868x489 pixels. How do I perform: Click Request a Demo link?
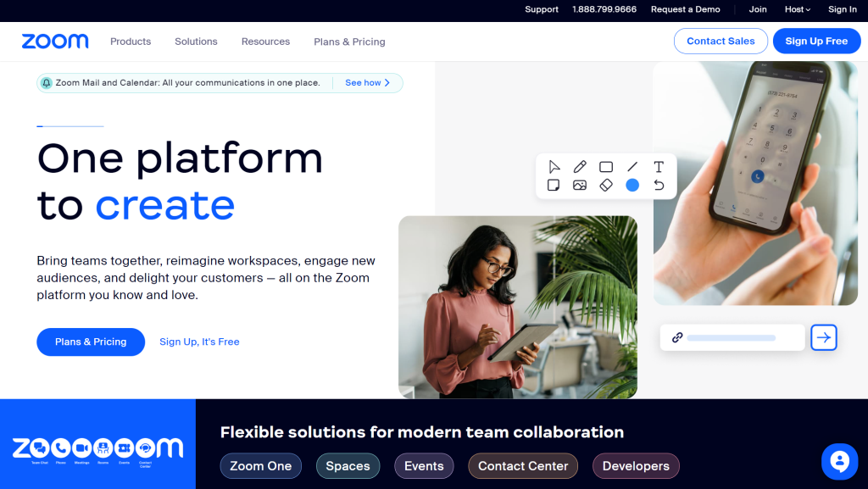(685, 9)
